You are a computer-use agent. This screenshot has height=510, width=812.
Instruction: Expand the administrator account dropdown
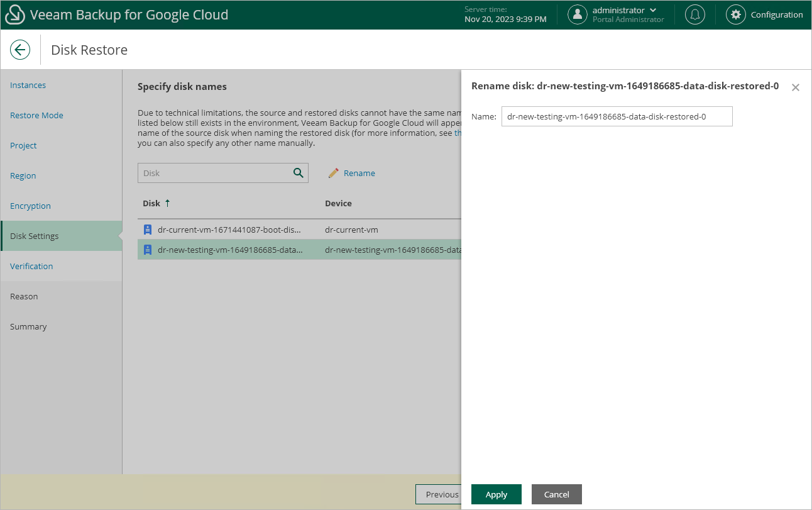pyautogui.click(x=654, y=10)
